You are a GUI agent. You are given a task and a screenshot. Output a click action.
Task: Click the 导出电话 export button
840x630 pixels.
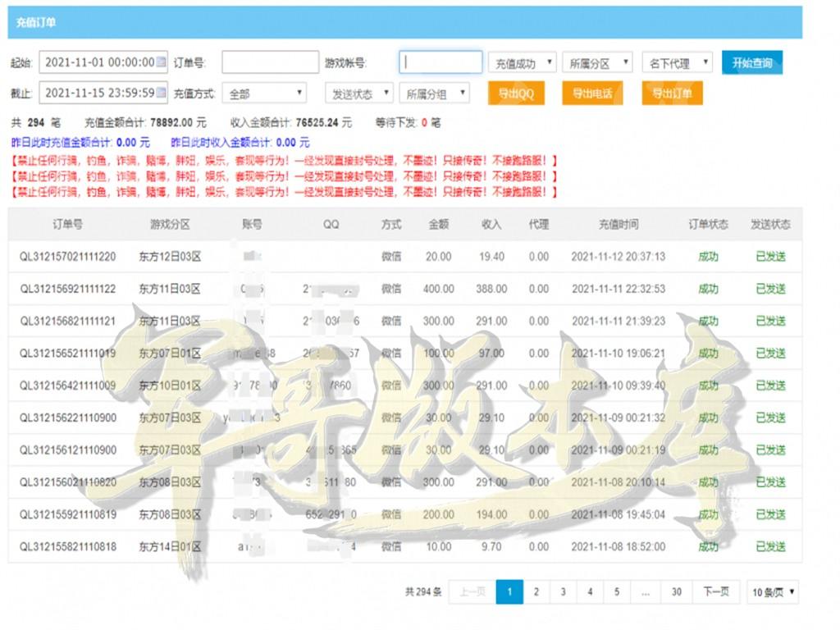(x=591, y=94)
